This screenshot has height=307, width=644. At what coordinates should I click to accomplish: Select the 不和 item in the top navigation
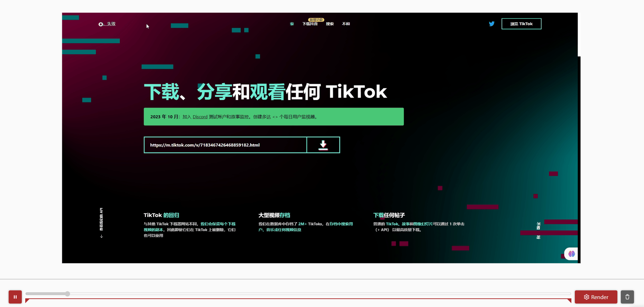coord(346,24)
